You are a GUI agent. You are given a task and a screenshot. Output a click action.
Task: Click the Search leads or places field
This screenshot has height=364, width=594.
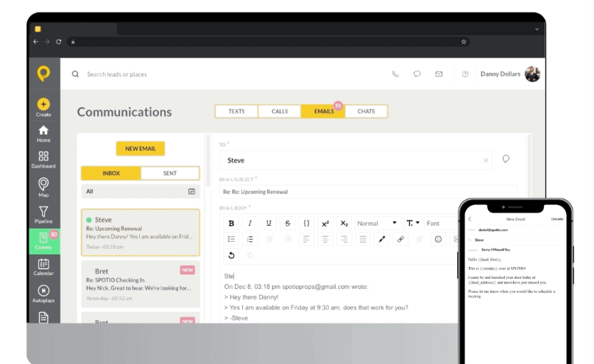click(117, 74)
